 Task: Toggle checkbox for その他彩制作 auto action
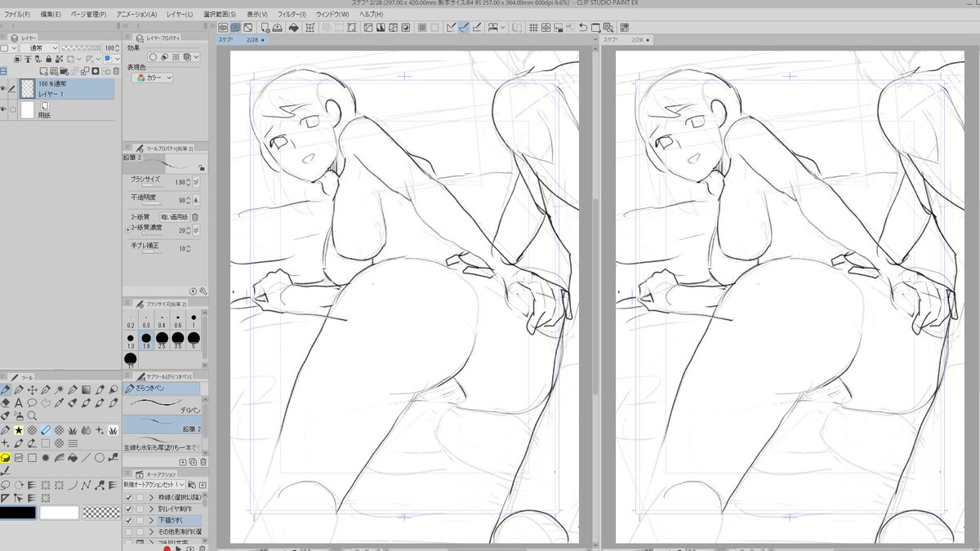click(128, 531)
